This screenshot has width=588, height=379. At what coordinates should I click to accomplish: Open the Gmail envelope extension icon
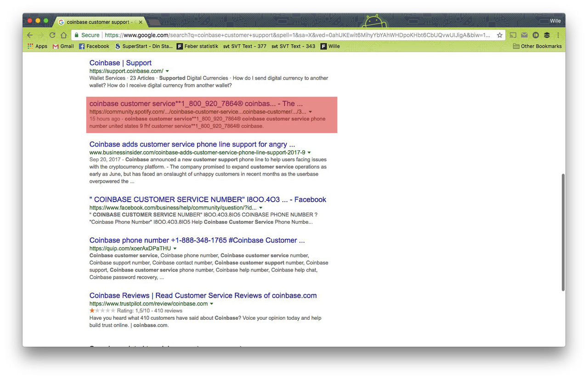[x=524, y=35]
